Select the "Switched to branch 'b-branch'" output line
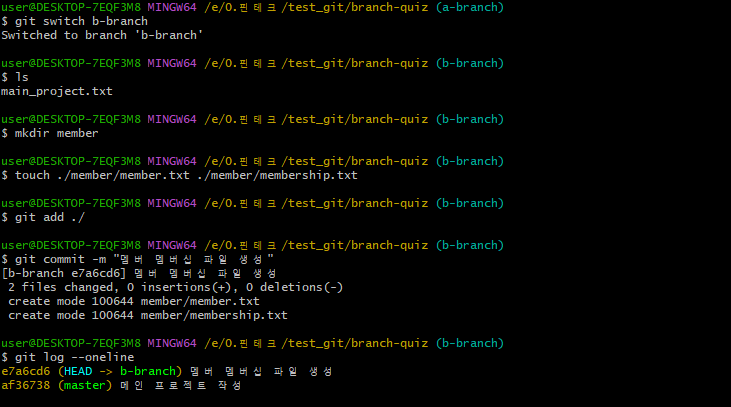 102,35
